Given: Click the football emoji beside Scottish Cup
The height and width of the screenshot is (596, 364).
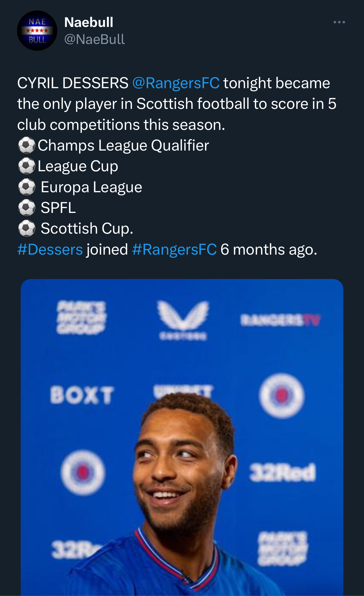Looking at the screenshot, I should pos(27,229).
